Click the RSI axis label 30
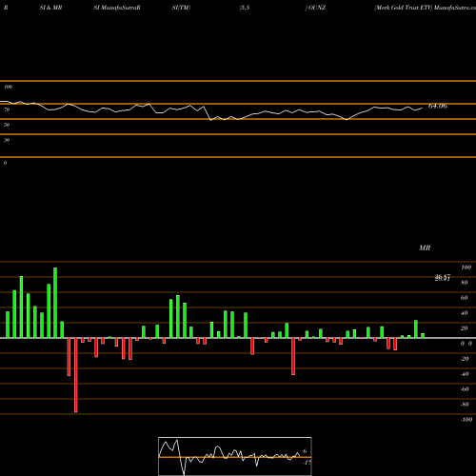 tap(7, 140)
